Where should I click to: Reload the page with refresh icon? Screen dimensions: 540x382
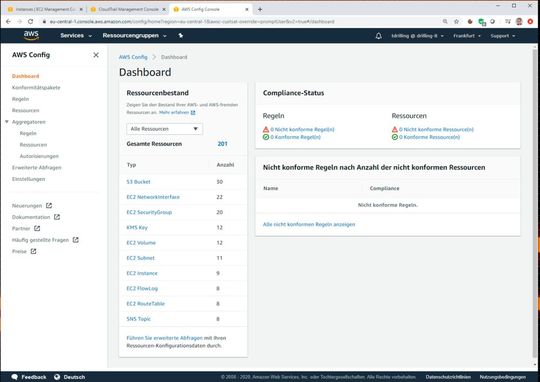(x=31, y=21)
